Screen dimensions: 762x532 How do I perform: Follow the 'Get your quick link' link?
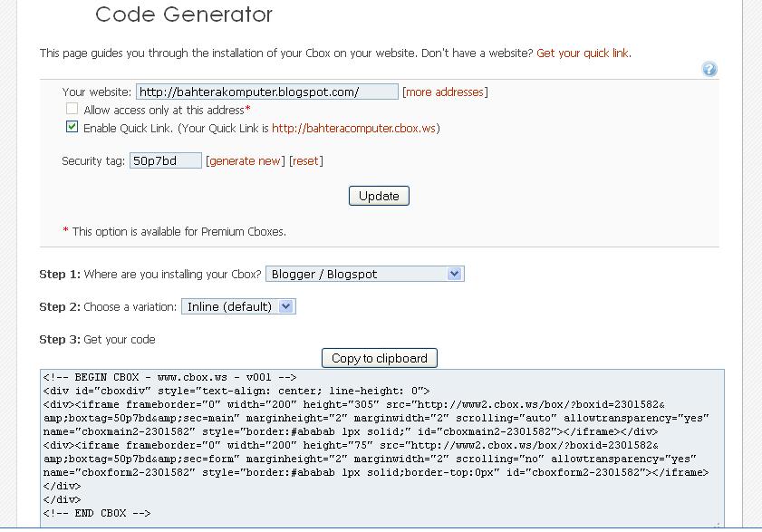[583, 53]
